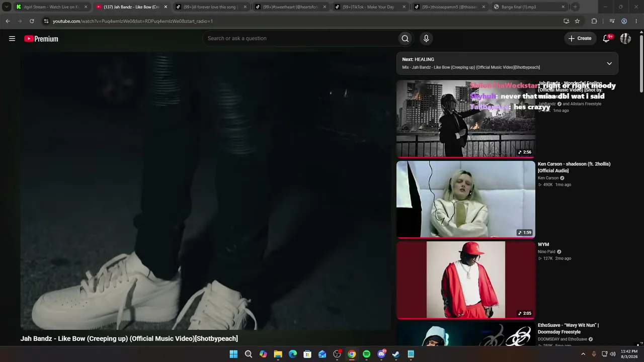Bookmark this page with the star
Viewport: 644px width, 362px height.
click(x=577, y=21)
